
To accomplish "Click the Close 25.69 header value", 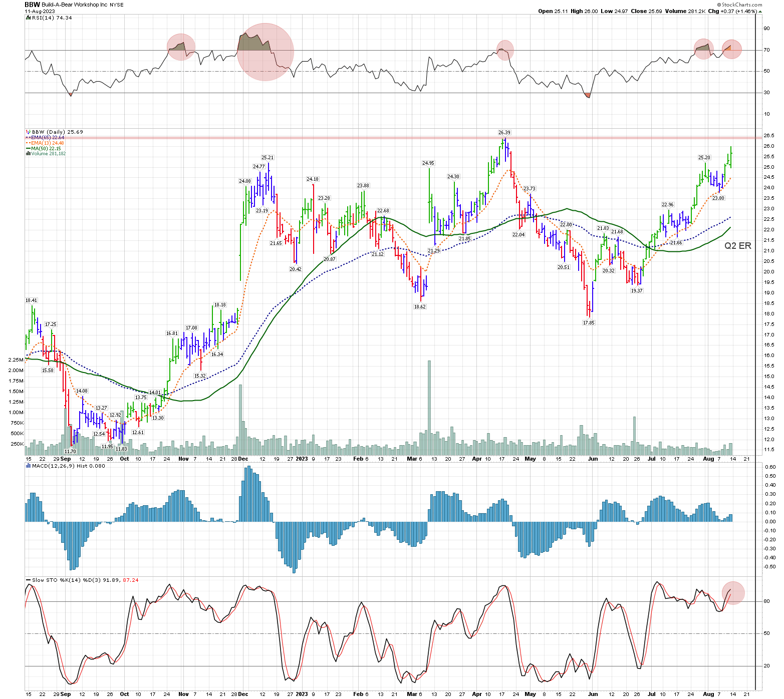I will click(647, 11).
